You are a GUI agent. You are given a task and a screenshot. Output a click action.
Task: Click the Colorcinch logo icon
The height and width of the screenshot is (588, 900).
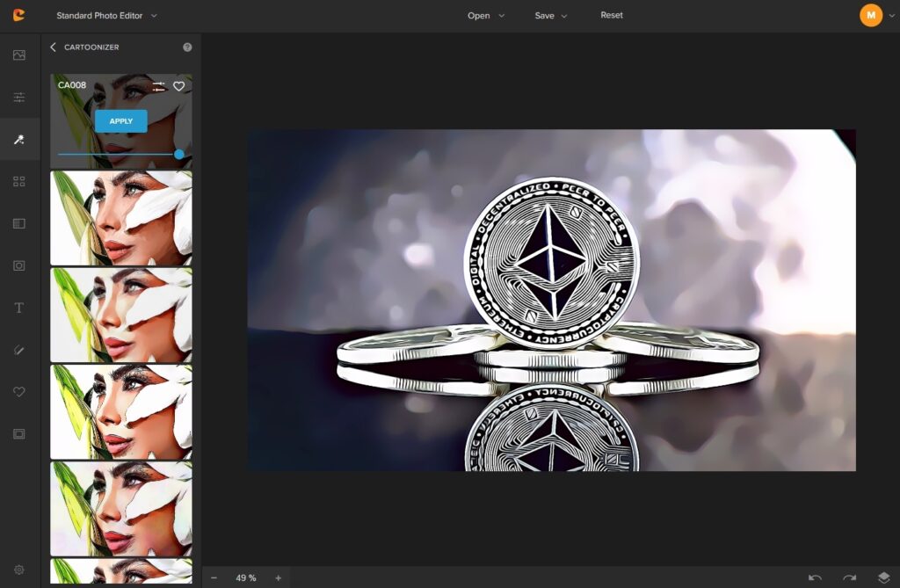(19, 15)
